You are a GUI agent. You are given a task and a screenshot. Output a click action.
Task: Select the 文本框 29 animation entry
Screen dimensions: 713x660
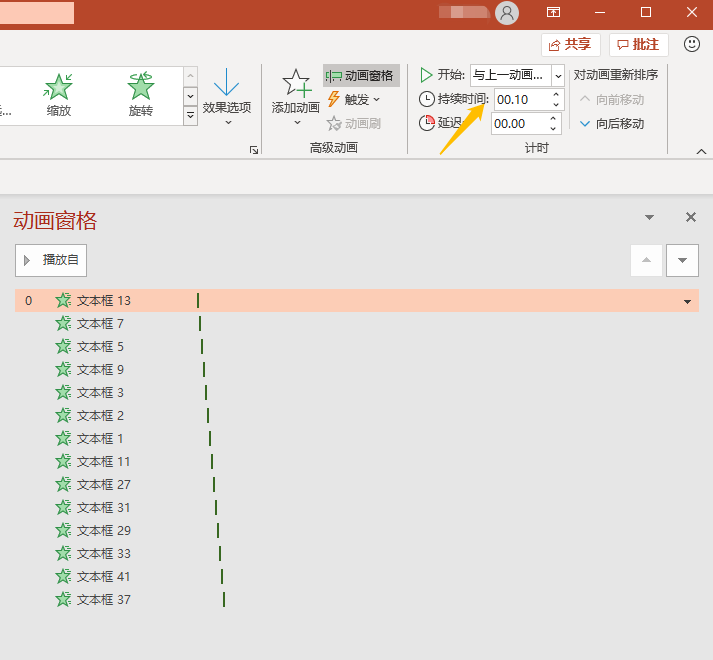tap(357, 531)
